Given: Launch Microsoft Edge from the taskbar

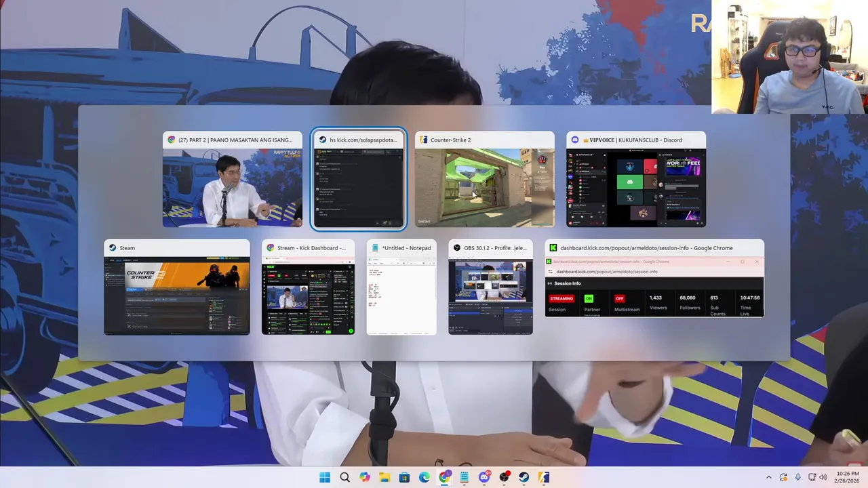Looking at the screenshot, I should (x=425, y=477).
